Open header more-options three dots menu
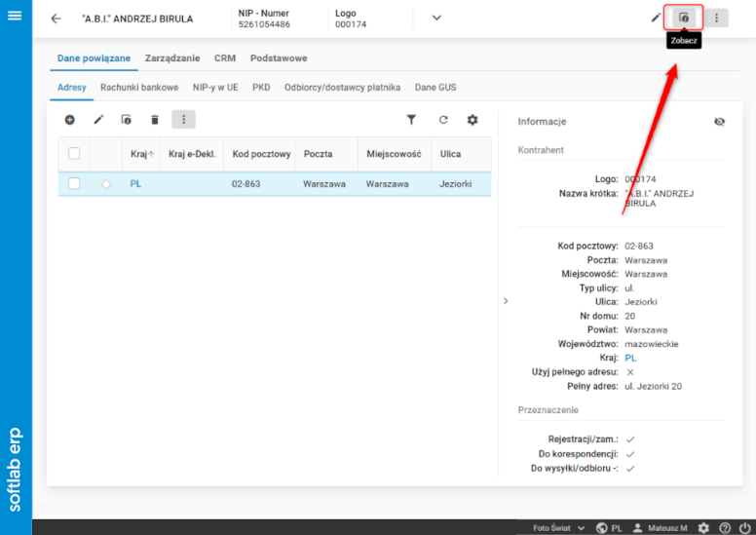The width and height of the screenshot is (756, 535). point(716,18)
